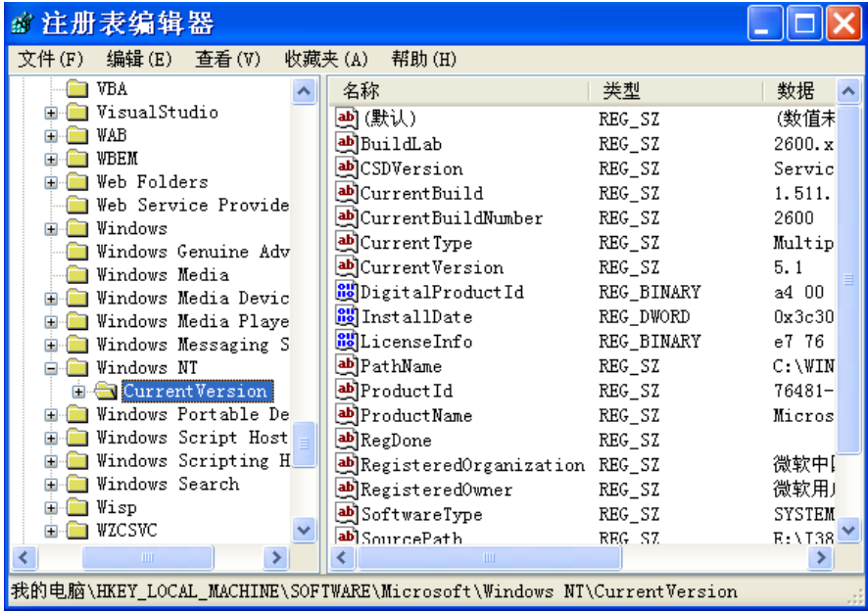Click the tree pane's scroll down arrow
Viewport: 868px width, 611px height.
pos(305,532)
